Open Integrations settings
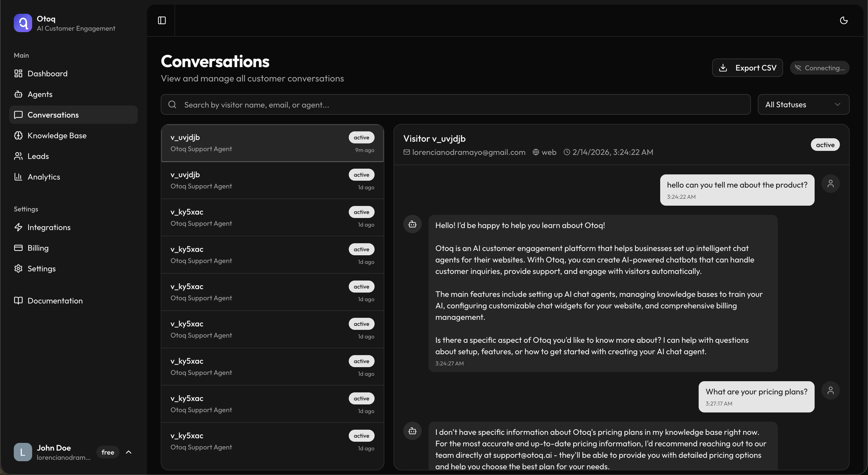 point(49,227)
